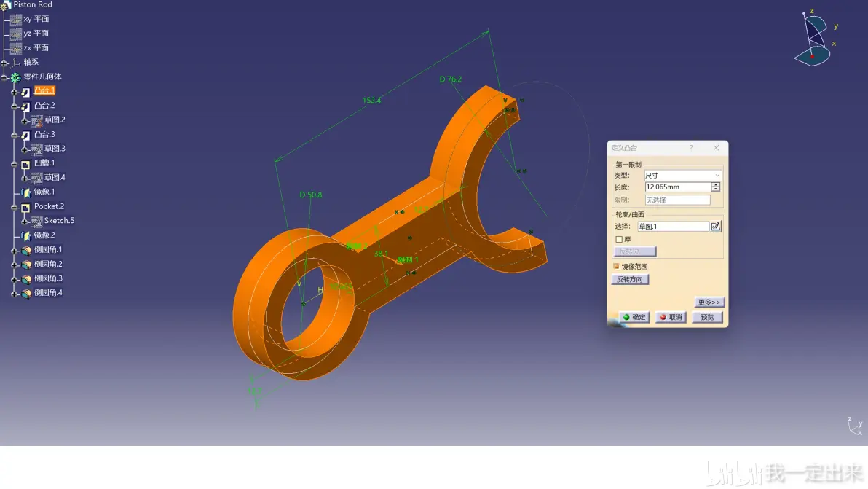Select 凸台.3 in the specification tree
Screen dimensions: 868x489
coord(44,134)
